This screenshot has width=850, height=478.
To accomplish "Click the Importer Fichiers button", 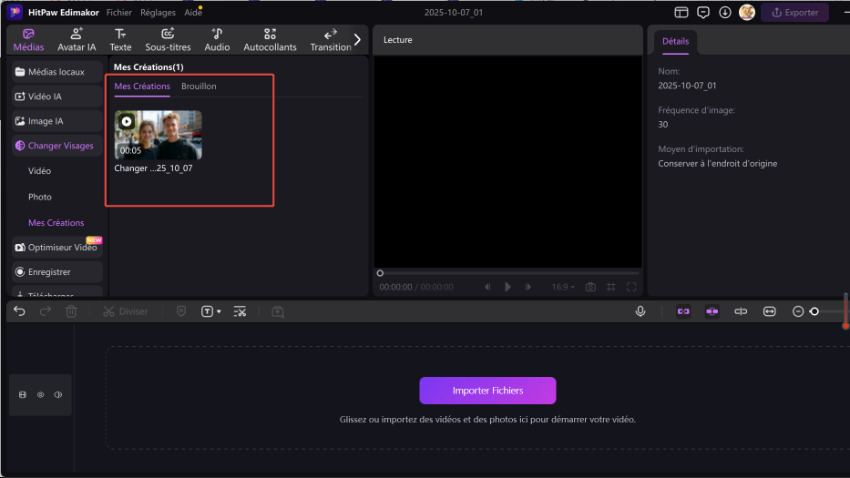I will coord(487,390).
